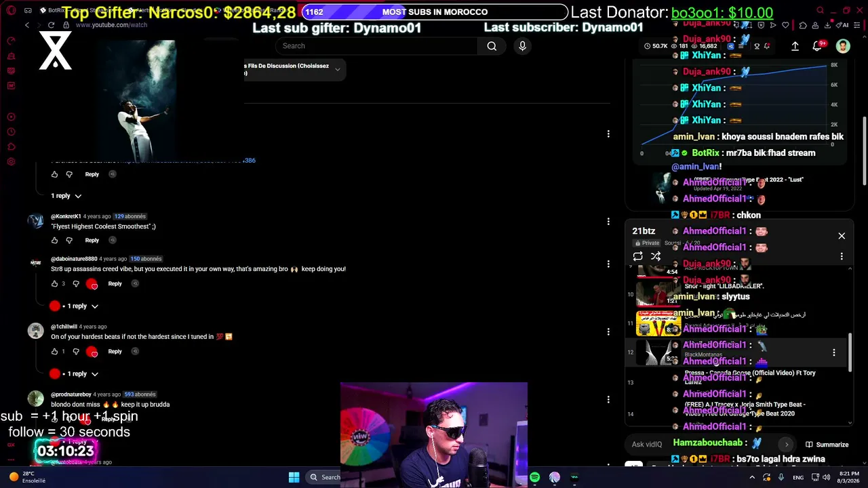This screenshot has height=488, width=868.
Task: Click the vidIQ badge icon in stats bar
Action: click(x=731, y=46)
